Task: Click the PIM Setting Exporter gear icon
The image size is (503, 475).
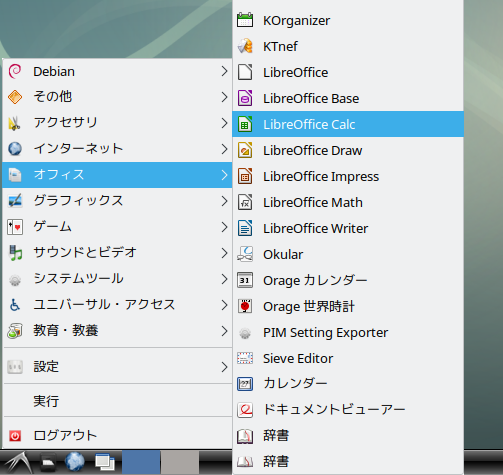Action: click(245, 333)
